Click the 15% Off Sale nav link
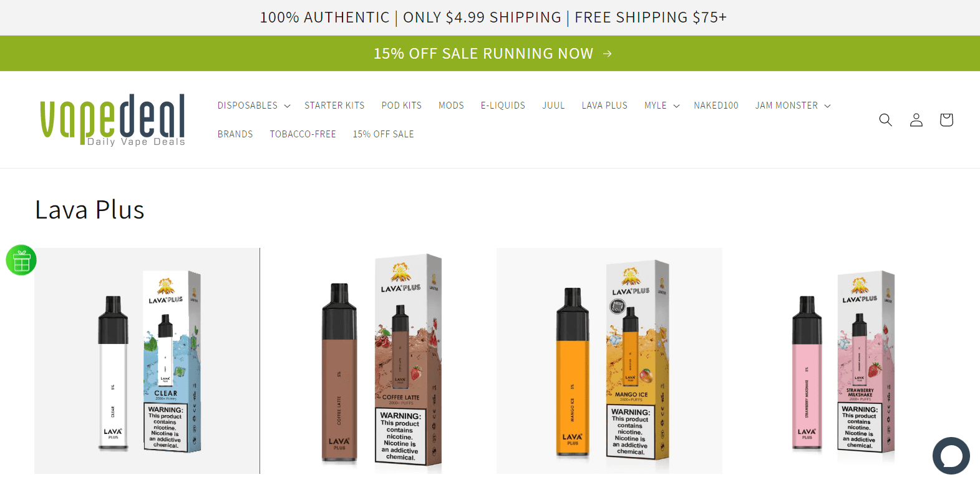980x482 pixels. click(x=383, y=134)
